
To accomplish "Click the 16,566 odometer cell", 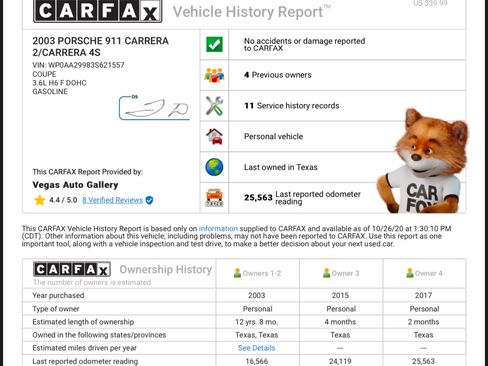I will pos(257,361).
